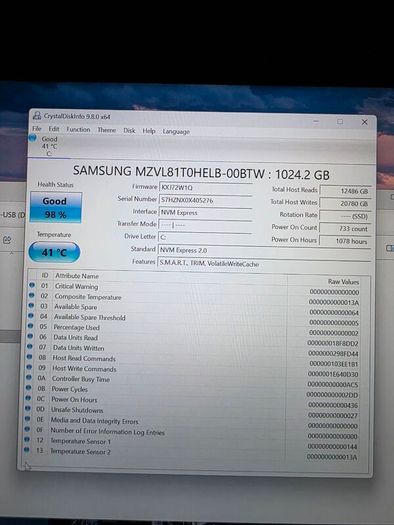
Task: Open the Disk menu
Action: click(129, 131)
